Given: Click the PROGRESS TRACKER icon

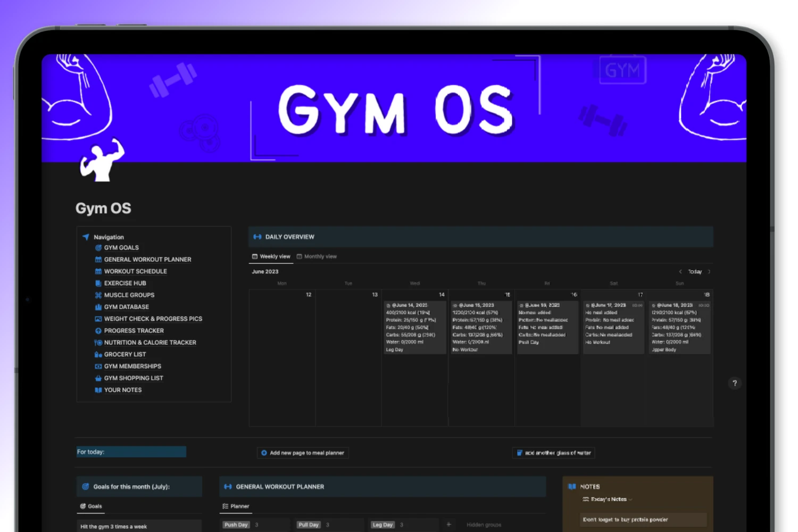Looking at the screenshot, I should [98, 331].
